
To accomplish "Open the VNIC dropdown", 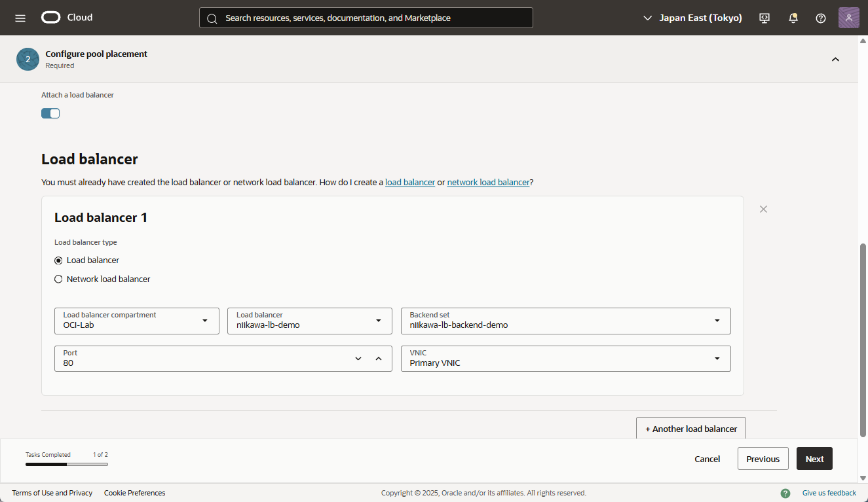I will point(565,359).
